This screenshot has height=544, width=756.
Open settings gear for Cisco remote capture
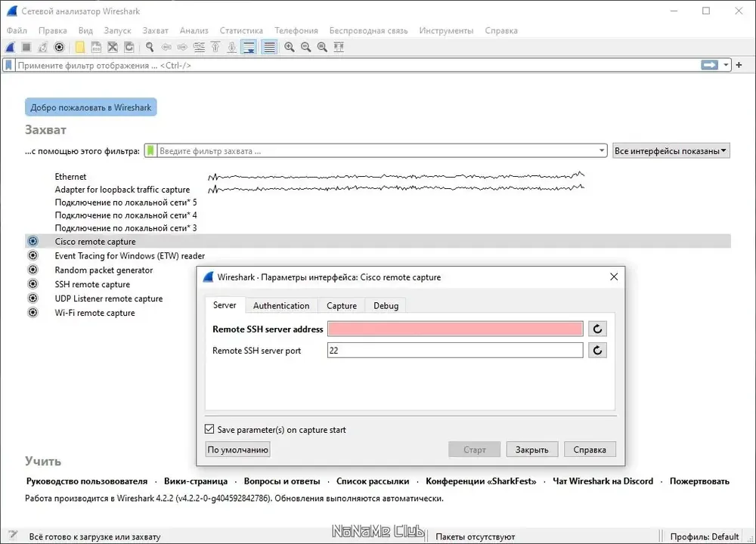(33, 241)
